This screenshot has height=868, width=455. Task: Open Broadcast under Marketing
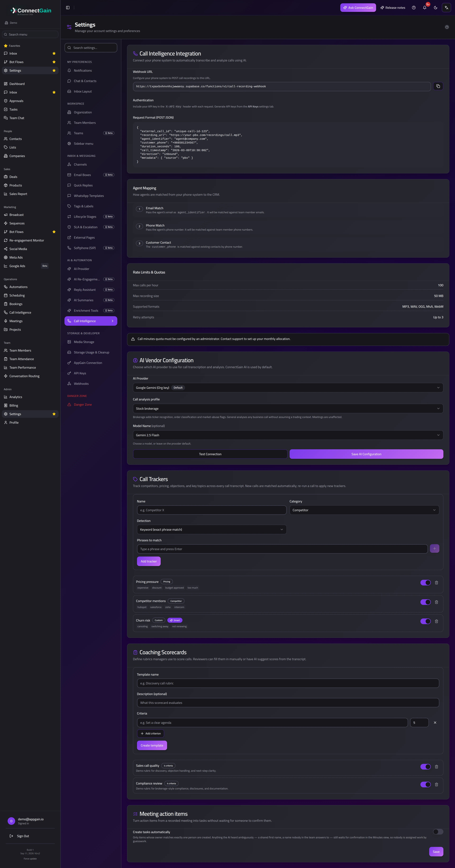[x=30, y=215]
